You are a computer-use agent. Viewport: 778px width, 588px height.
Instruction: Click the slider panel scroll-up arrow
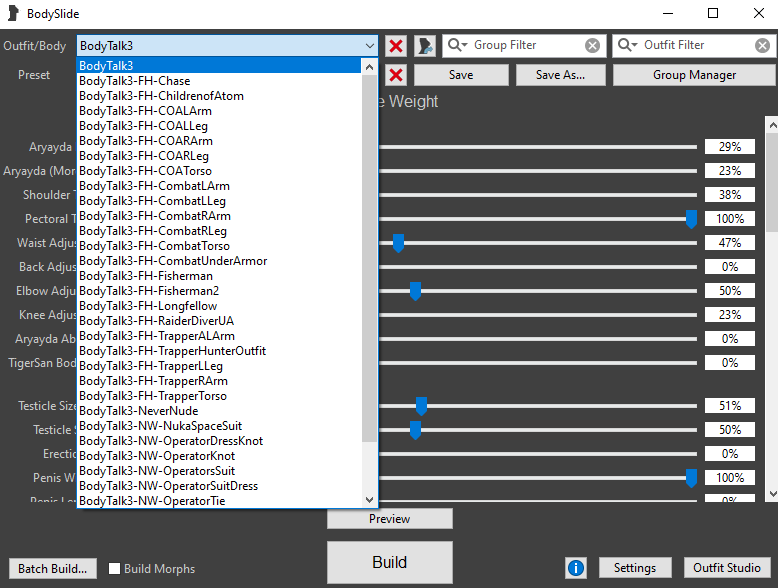pyautogui.click(x=772, y=125)
